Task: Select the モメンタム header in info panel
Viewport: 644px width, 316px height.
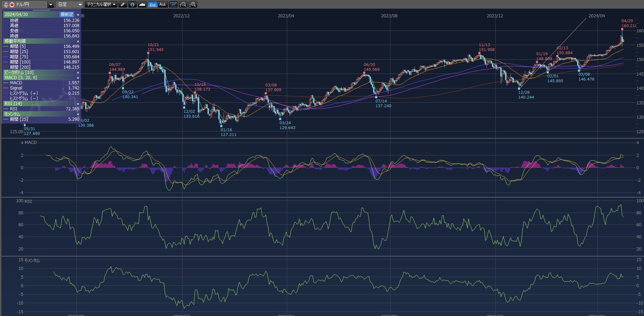Action: pos(12,114)
